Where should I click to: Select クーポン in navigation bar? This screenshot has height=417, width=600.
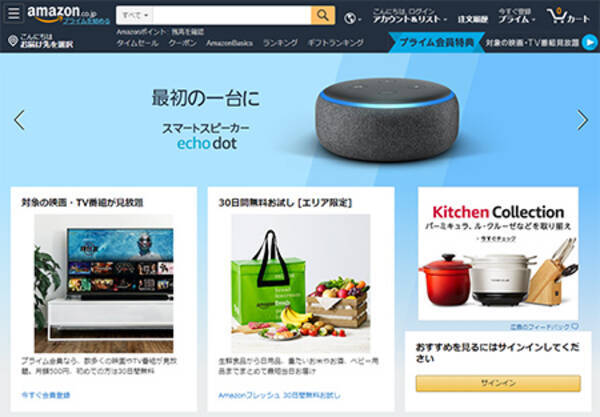183,43
